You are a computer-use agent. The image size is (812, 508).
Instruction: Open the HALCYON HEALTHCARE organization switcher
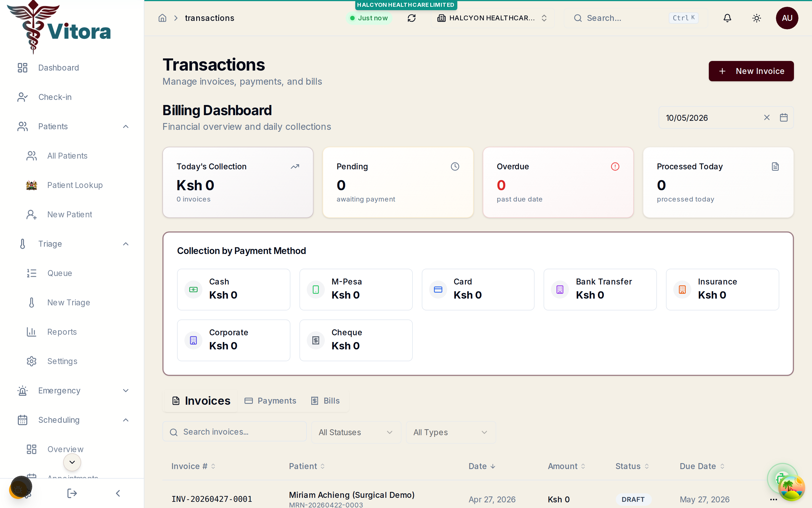click(x=492, y=18)
